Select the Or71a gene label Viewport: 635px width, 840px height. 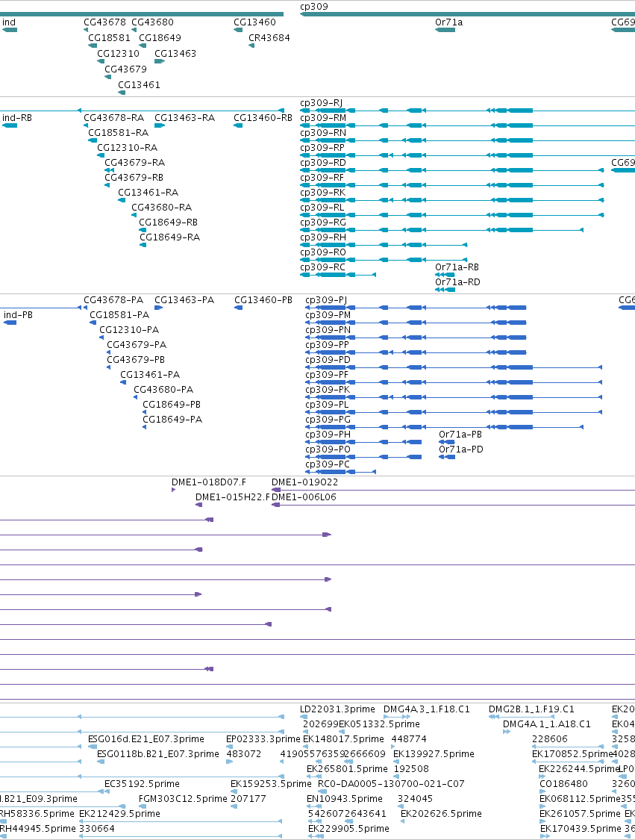[x=448, y=22]
